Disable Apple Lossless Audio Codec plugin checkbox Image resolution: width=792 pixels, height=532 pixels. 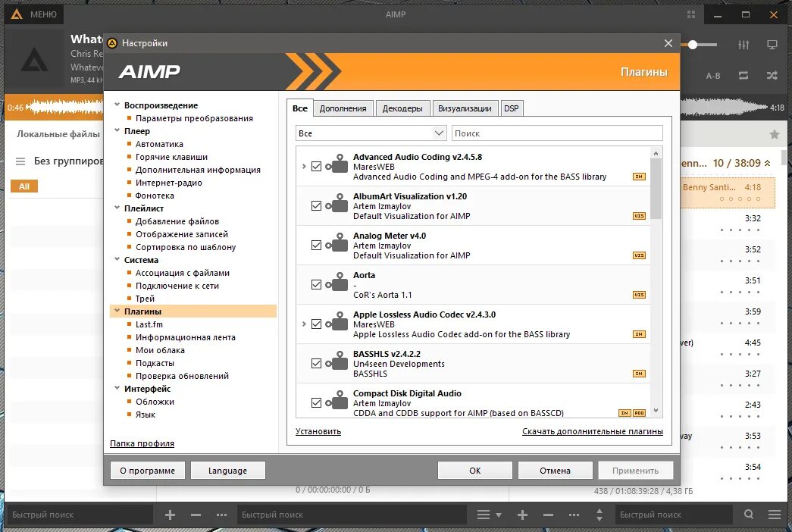pyautogui.click(x=316, y=324)
